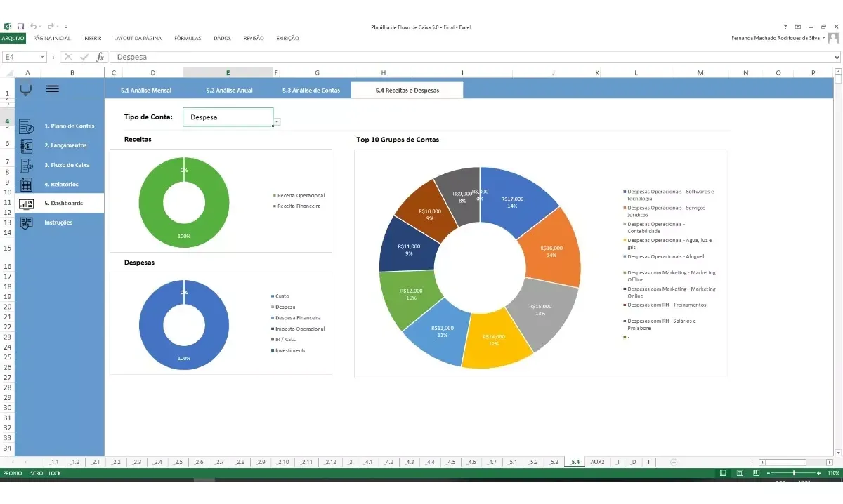
Task: Click the Relatórios report icon
Action: pyautogui.click(x=26, y=185)
